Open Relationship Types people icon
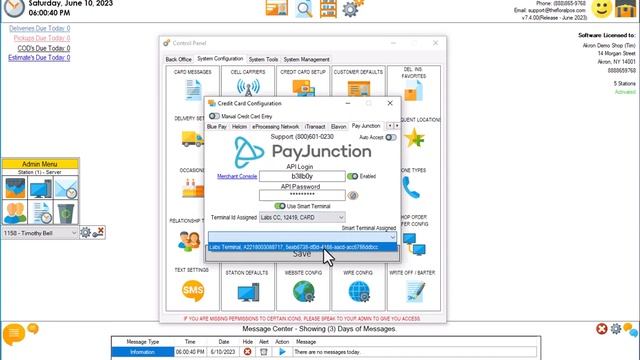The image size is (640, 360). (189, 240)
